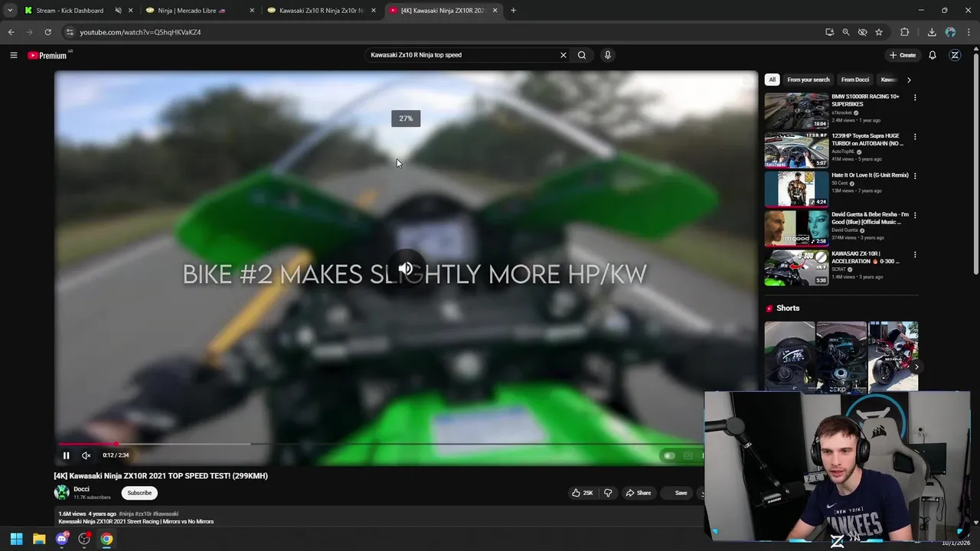The height and width of the screenshot is (551, 980).
Task: Open Chrome downloads icon
Action: click(x=932, y=32)
